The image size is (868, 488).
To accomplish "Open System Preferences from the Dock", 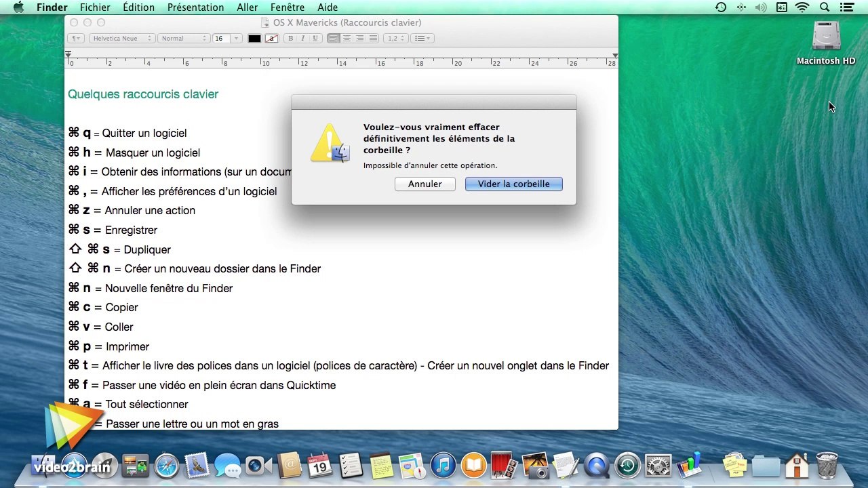I will point(658,466).
